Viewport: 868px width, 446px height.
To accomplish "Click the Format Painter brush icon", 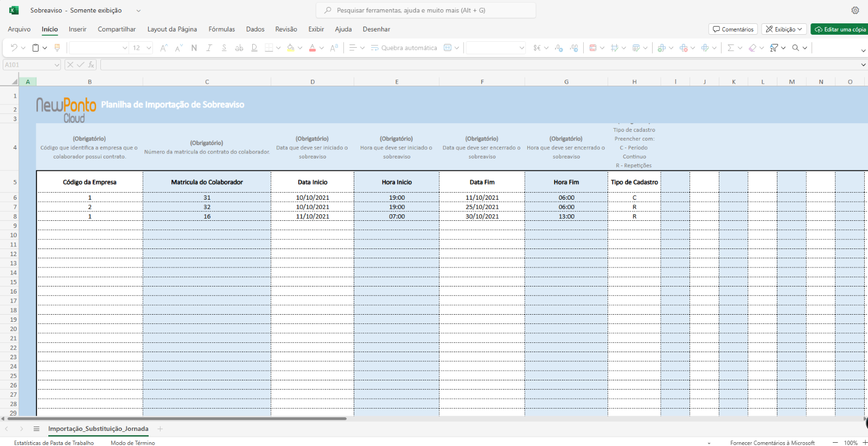I will pyautogui.click(x=57, y=48).
